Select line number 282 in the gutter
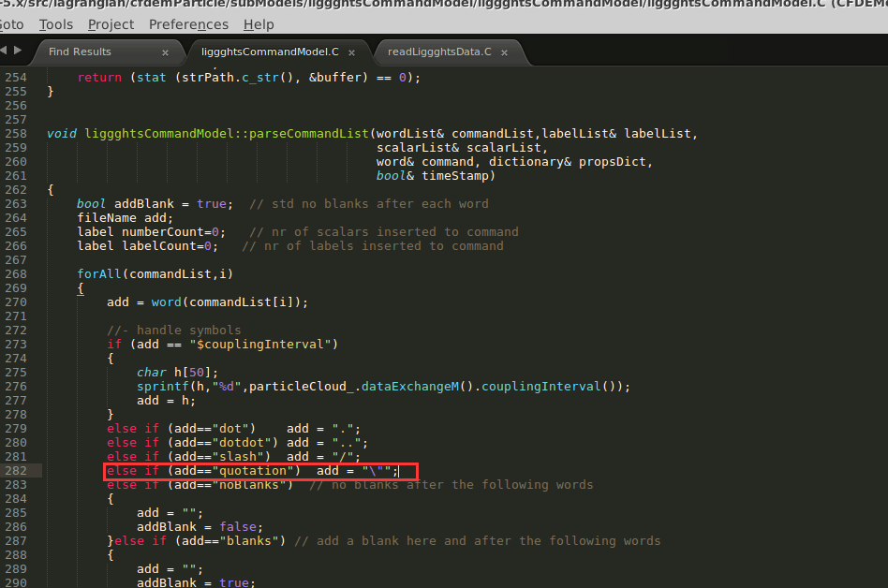888x588 pixels. coord(16,471)
